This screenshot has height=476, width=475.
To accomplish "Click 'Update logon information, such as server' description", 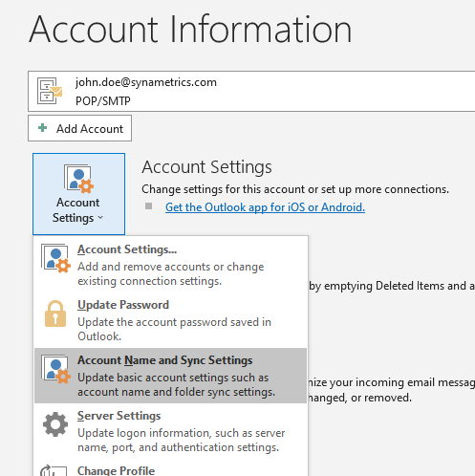I will pyautogui.click(x=182, y=433).
